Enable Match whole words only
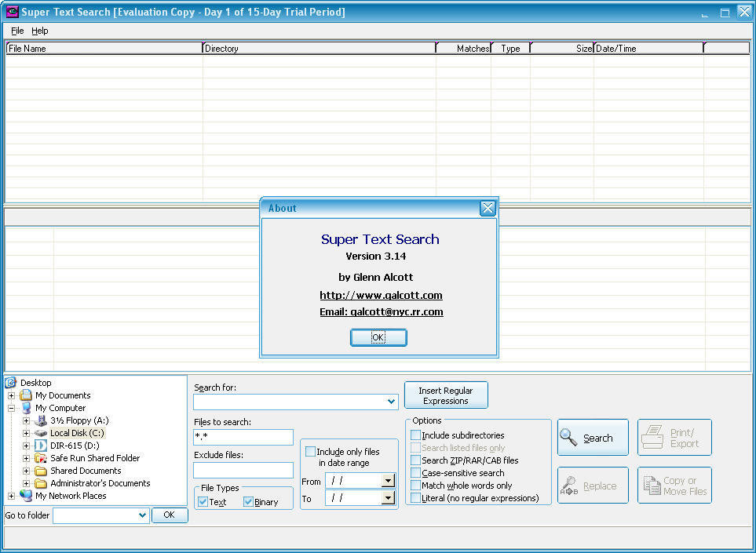The height and width of the screenshot is (553, 756). [x=415, y=485]
